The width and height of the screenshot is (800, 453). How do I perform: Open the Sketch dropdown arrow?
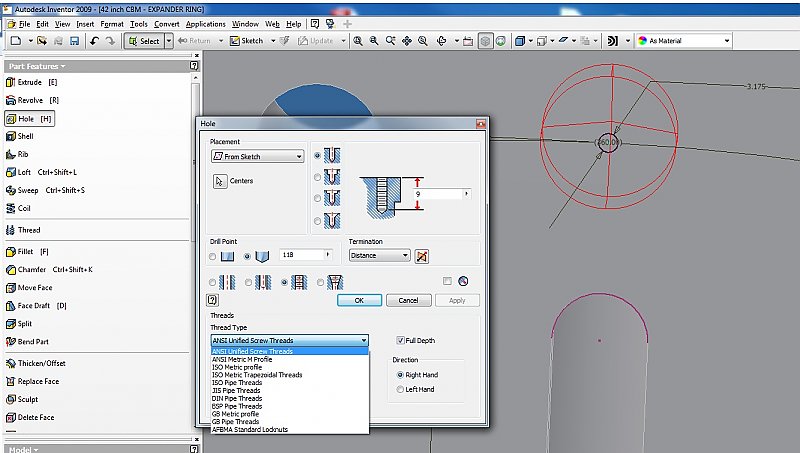coord(273,41)
